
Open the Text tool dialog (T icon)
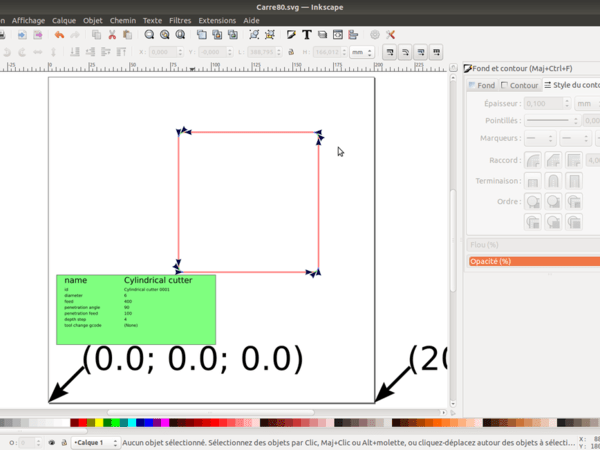(x=307, y=35)
